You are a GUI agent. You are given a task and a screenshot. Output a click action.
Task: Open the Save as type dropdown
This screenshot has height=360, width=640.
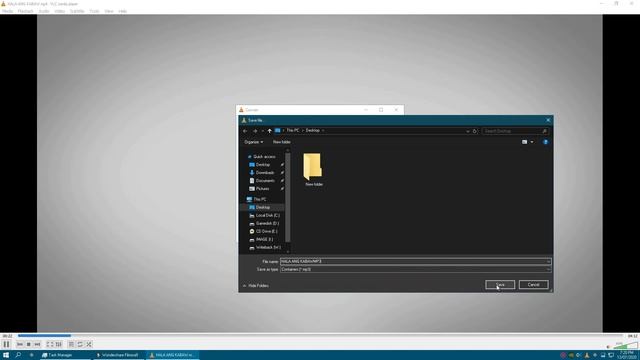[416, 270]
